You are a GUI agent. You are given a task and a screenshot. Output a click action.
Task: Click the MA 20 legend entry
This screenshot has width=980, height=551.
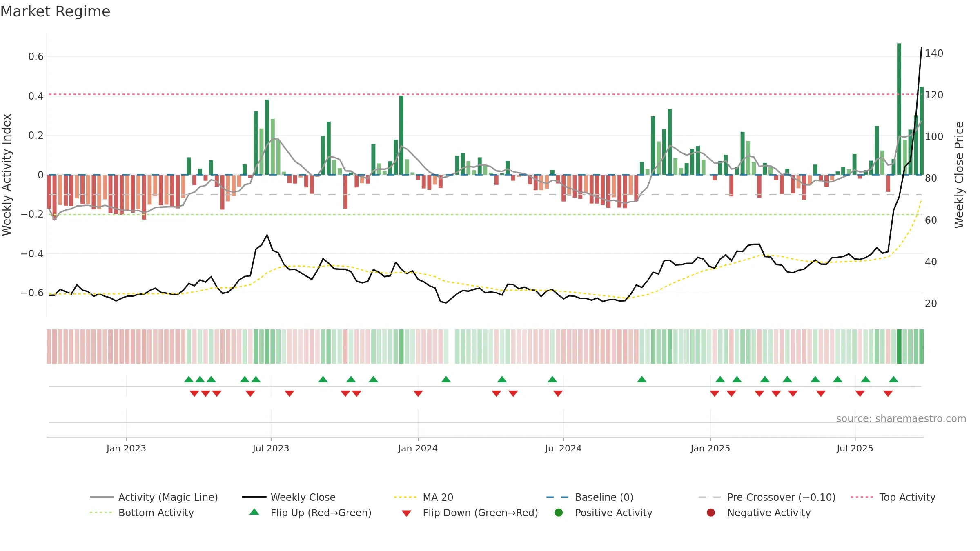pyautogui.click(x=423, y=497)
